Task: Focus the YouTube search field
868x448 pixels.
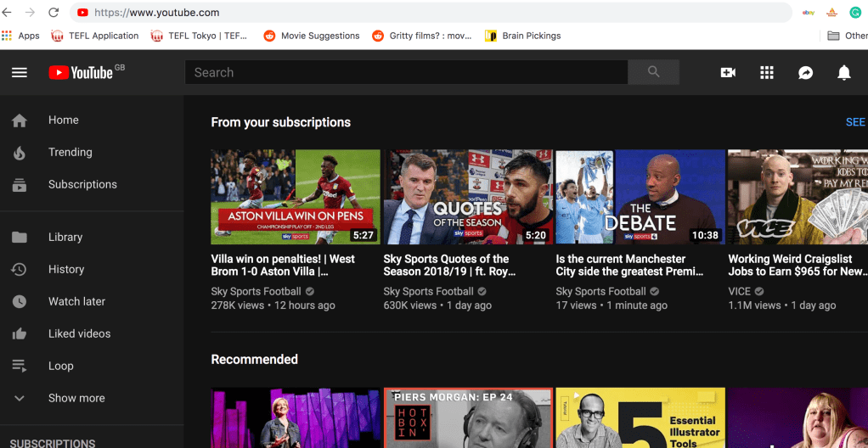Action: [406, 73]
